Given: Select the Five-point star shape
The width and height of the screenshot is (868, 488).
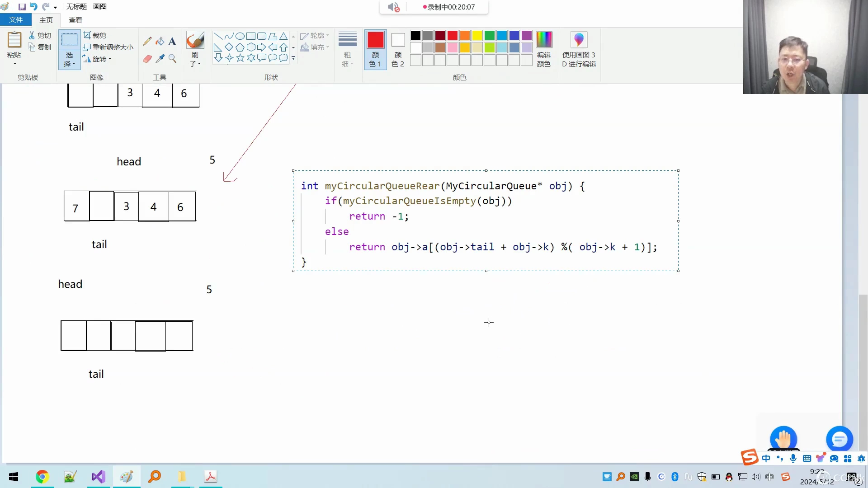Looking at the screenshot, I should 240,58.
